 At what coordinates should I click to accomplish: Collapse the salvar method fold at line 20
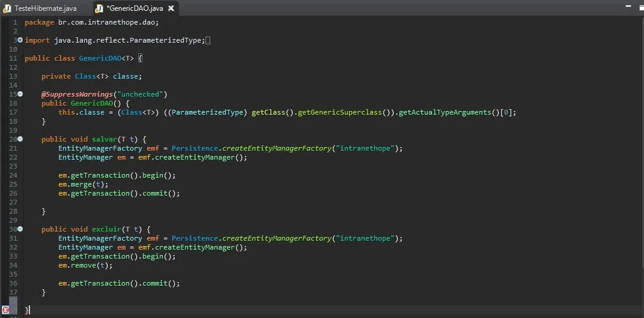[x=20, y=139]
